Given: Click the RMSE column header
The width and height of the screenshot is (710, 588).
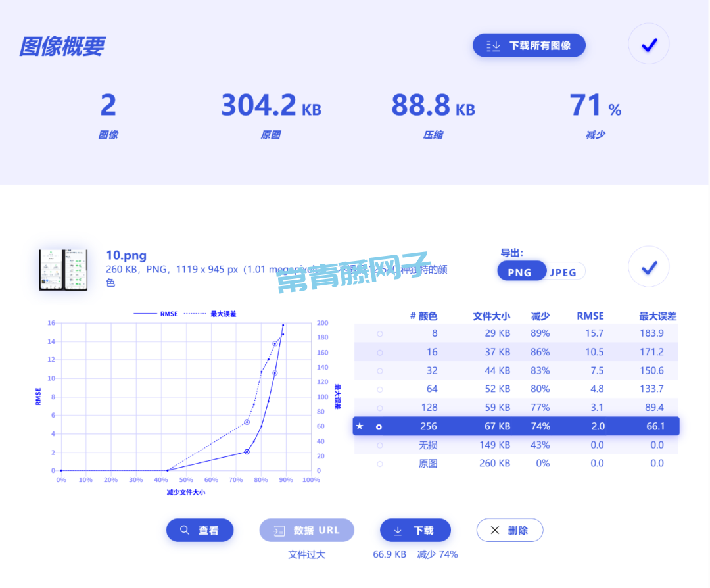Looking at the screenshot, I should click(590, 316).
